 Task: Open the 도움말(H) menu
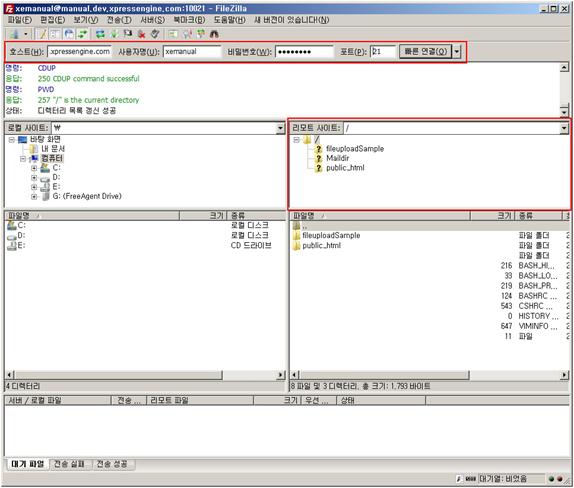pyautogui.click(x=230, y=20)
